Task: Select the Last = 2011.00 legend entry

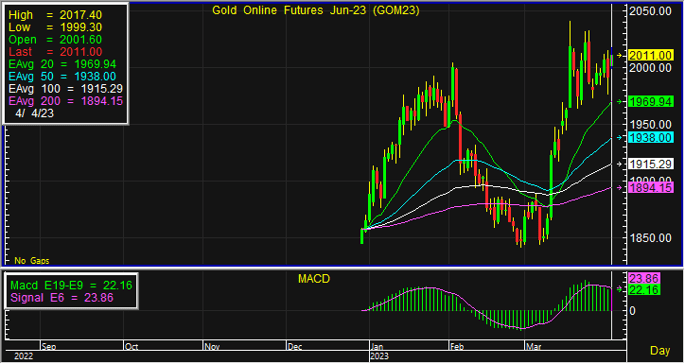Action: click(x=55, y=52)
